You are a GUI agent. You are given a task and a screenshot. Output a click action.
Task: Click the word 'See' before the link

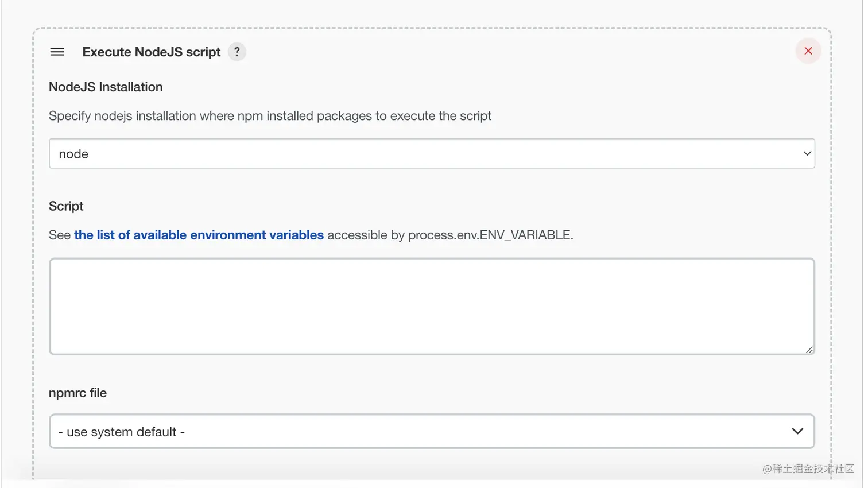[x=60, y=235]
